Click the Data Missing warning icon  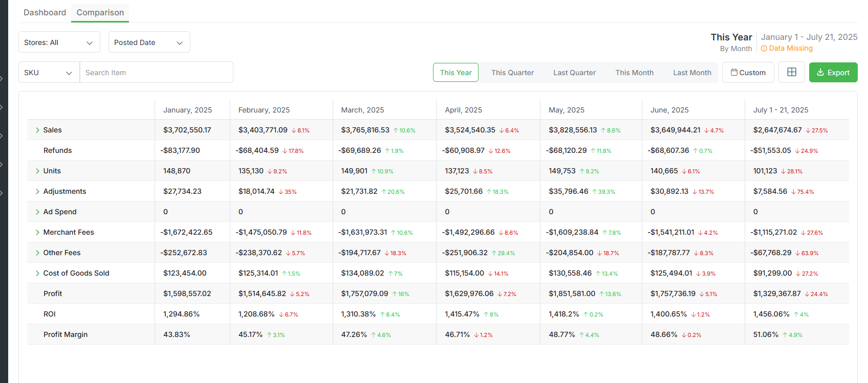pyautogui.click(x=764, y=49)
